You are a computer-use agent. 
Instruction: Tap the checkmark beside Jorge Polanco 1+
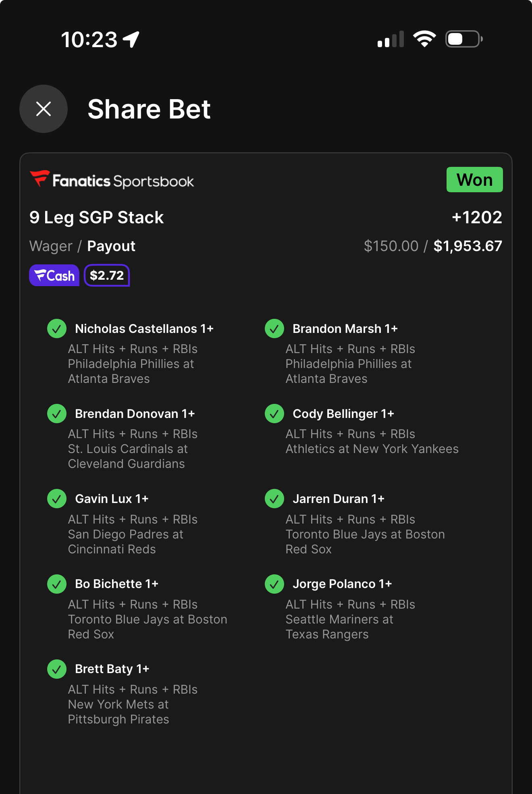274,584
